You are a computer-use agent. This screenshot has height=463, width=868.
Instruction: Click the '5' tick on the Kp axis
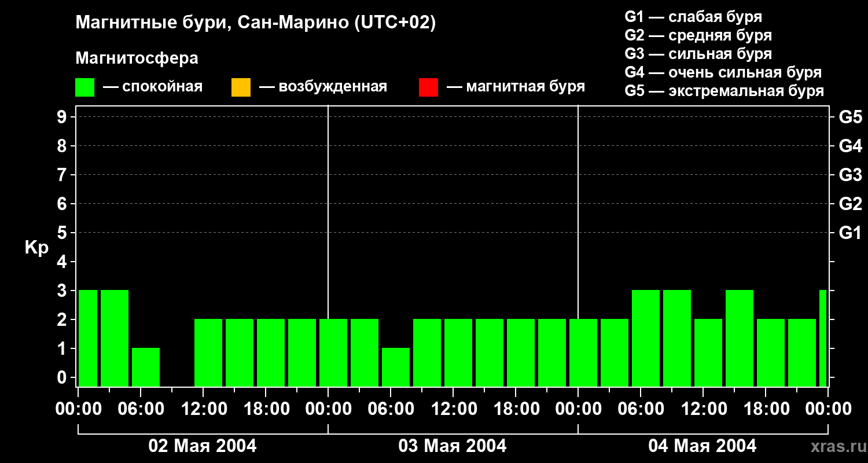pyautogui.click(x=63, y=233)
